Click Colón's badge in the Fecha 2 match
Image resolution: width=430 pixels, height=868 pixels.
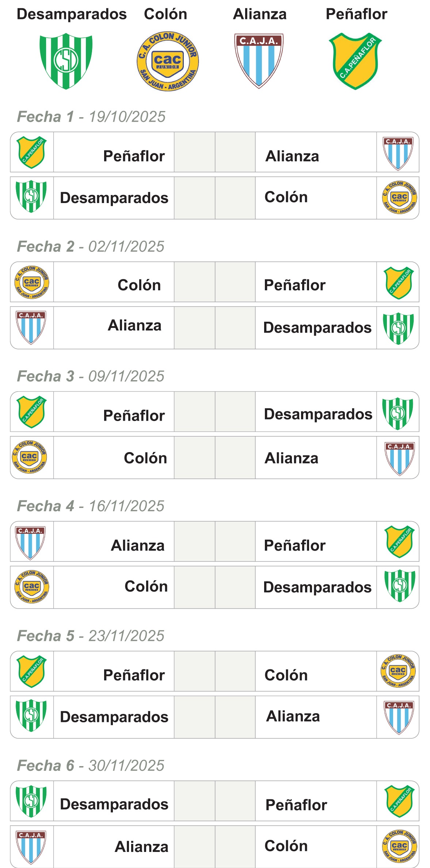click(32, 282)
